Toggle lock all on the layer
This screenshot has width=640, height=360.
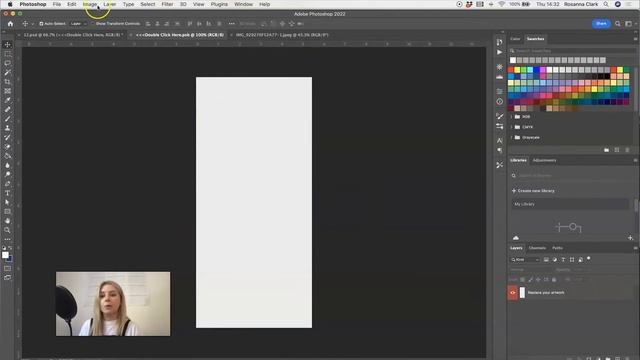(x=554, y=280)
